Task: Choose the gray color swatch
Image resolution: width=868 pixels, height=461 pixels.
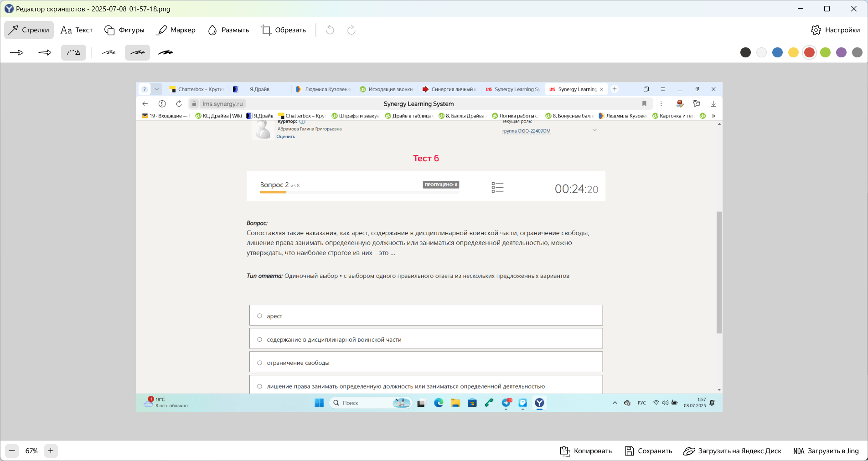Action: tap(857, 52)
